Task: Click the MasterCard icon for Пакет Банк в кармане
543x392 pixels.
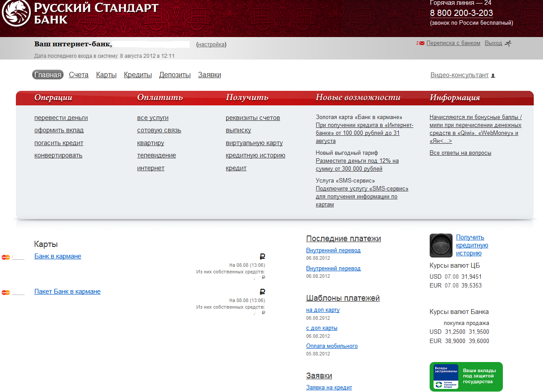Action: click(6, 292)
